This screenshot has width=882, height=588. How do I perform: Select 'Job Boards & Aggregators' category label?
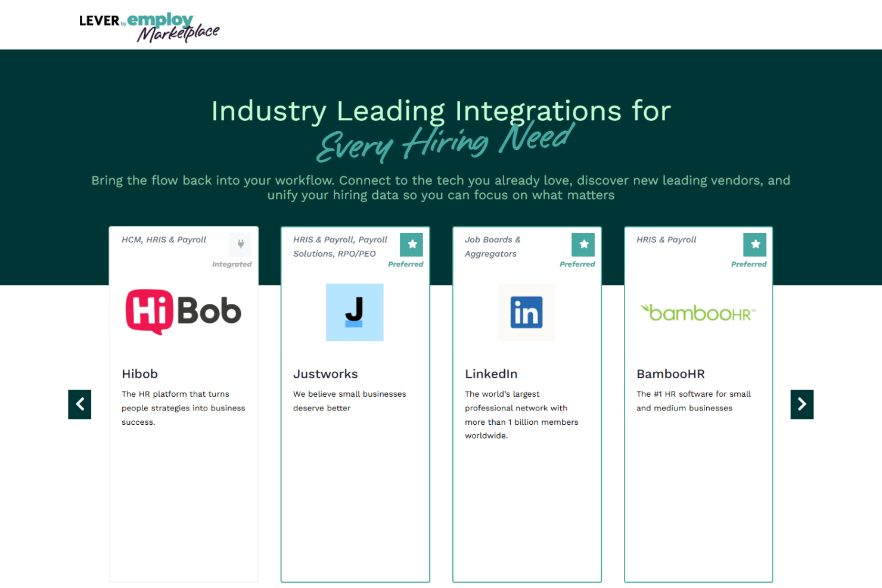493,247
